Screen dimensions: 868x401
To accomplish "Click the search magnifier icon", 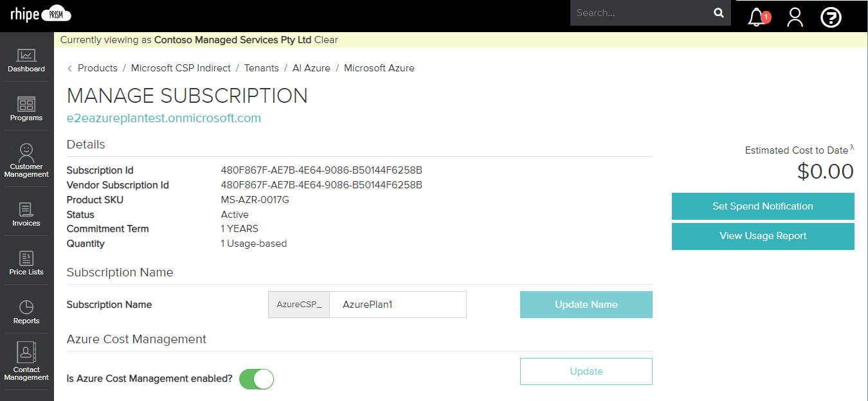I will (719, 13).
